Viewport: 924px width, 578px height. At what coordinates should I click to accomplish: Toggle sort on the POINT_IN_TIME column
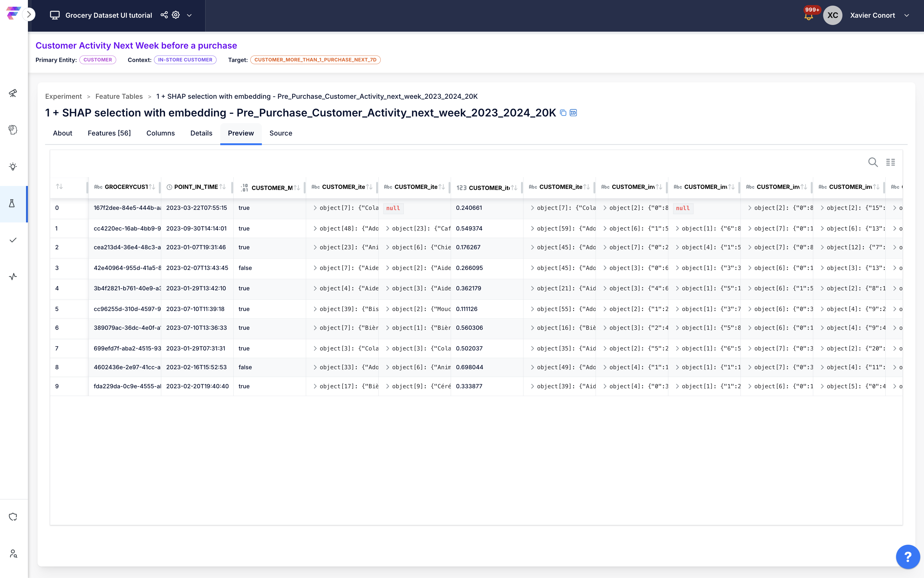click(223, 187)
